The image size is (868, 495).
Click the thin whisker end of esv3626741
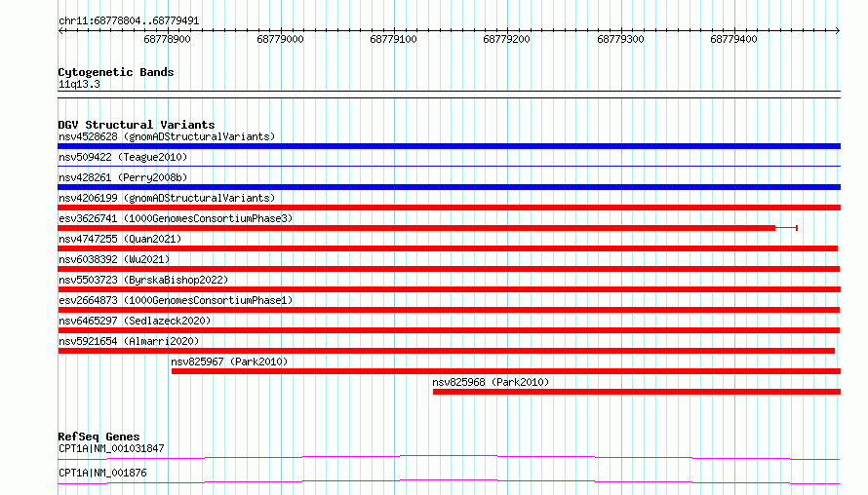[797, 228]
